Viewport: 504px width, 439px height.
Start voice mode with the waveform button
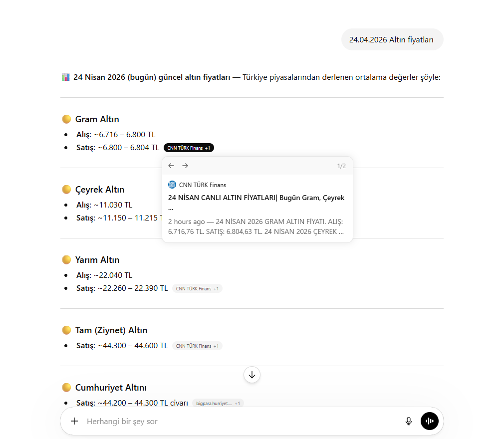(x=430, y=421)
